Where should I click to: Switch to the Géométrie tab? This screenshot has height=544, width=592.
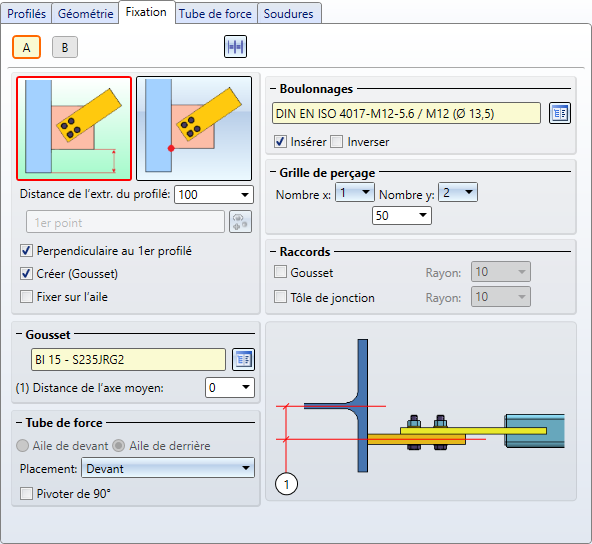coord(85,14)
